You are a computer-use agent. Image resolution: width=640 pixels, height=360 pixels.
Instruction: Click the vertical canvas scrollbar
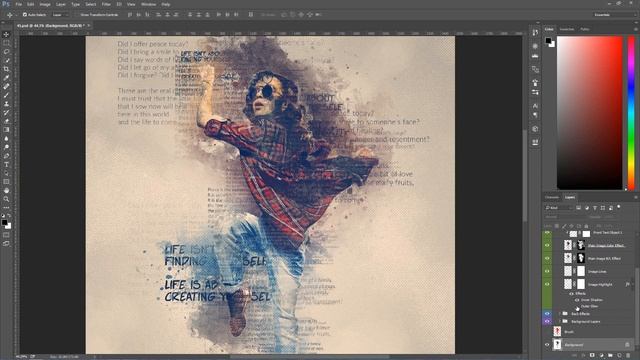[525, 176]
